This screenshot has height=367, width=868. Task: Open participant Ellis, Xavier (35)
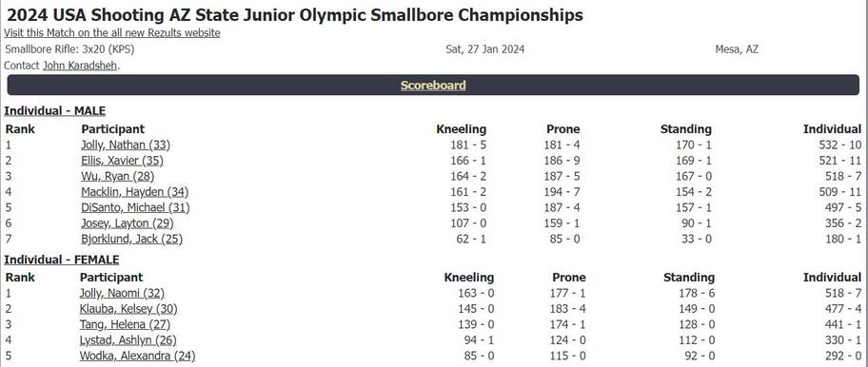tap(123, 161)
